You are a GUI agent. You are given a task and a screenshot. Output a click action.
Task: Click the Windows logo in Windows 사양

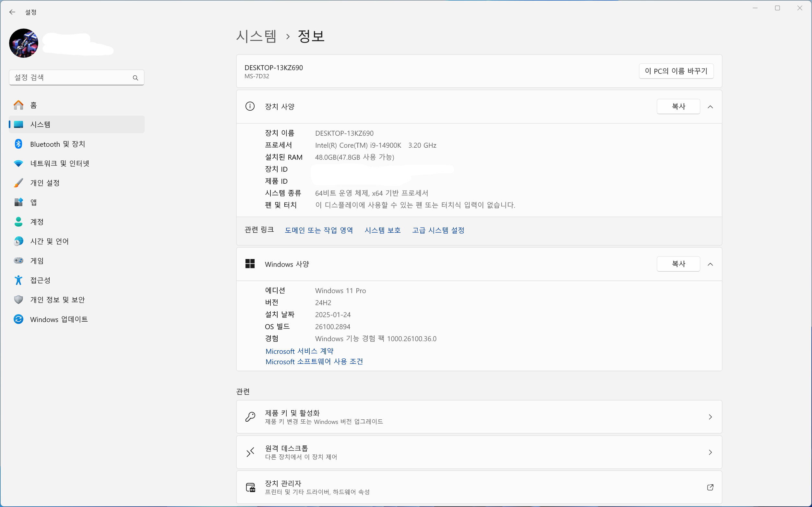(250, 264)
